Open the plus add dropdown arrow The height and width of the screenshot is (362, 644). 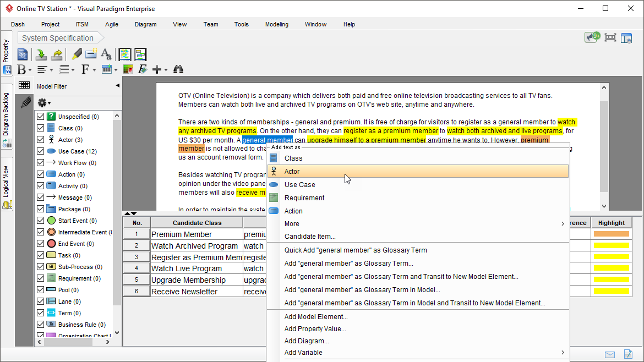[166, 70]
